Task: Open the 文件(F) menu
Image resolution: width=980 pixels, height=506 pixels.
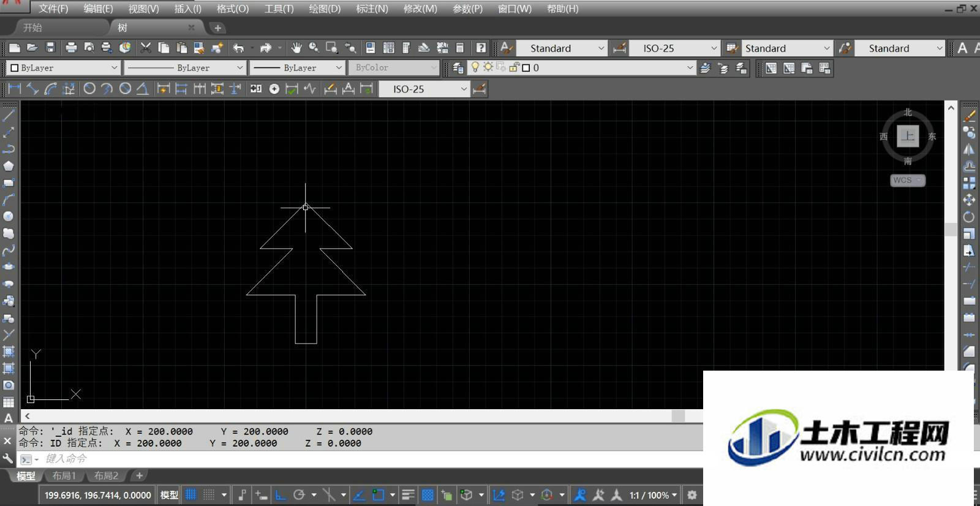Action: tap(53, 9)
